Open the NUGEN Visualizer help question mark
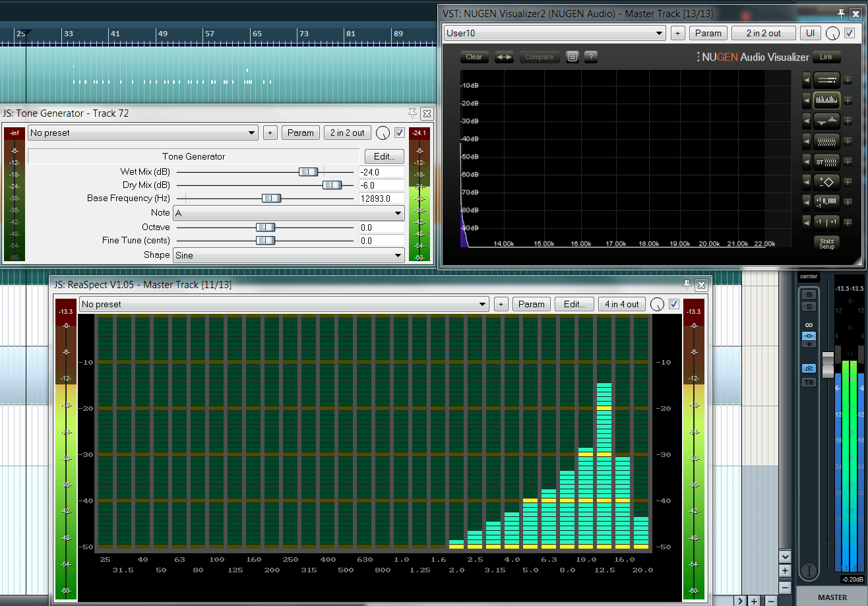The image size is (868, 606). [x=591, y=57]
